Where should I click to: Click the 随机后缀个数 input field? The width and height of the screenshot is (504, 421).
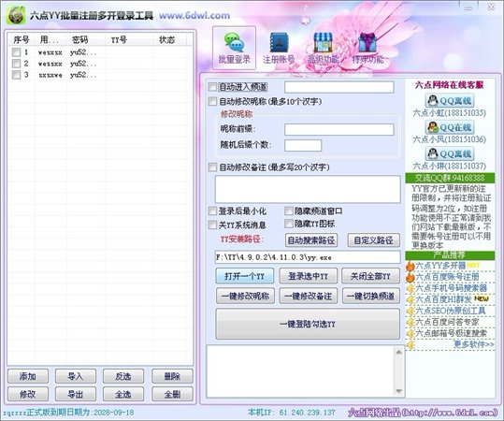tap(303, 145)
